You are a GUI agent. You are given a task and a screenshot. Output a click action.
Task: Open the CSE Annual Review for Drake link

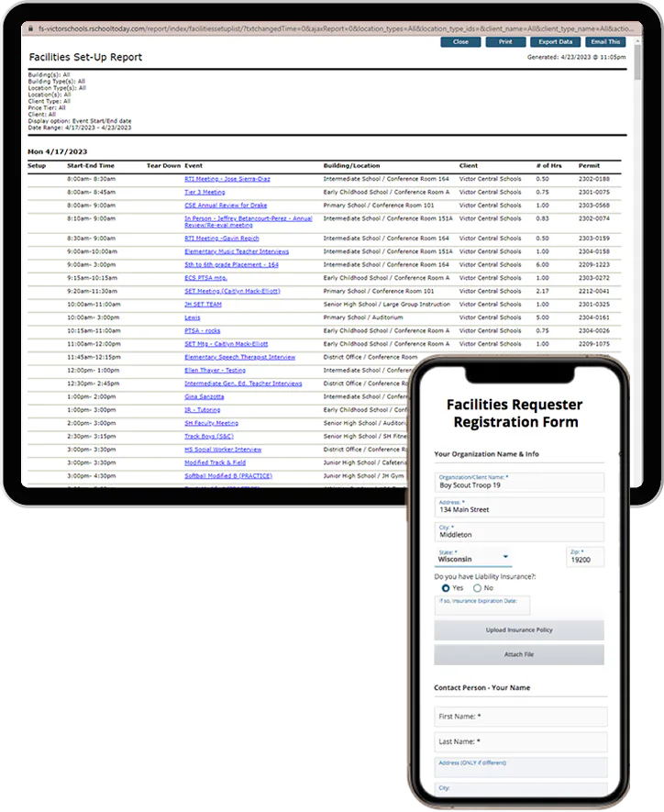(x=226, y=206)
